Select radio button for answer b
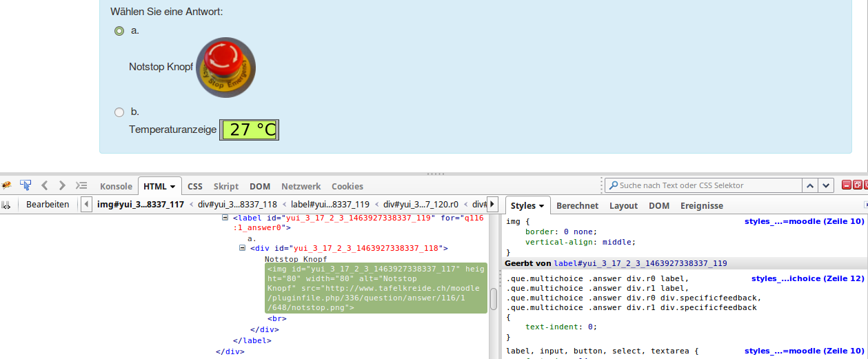The image size is (868, 359). (119, 112)
